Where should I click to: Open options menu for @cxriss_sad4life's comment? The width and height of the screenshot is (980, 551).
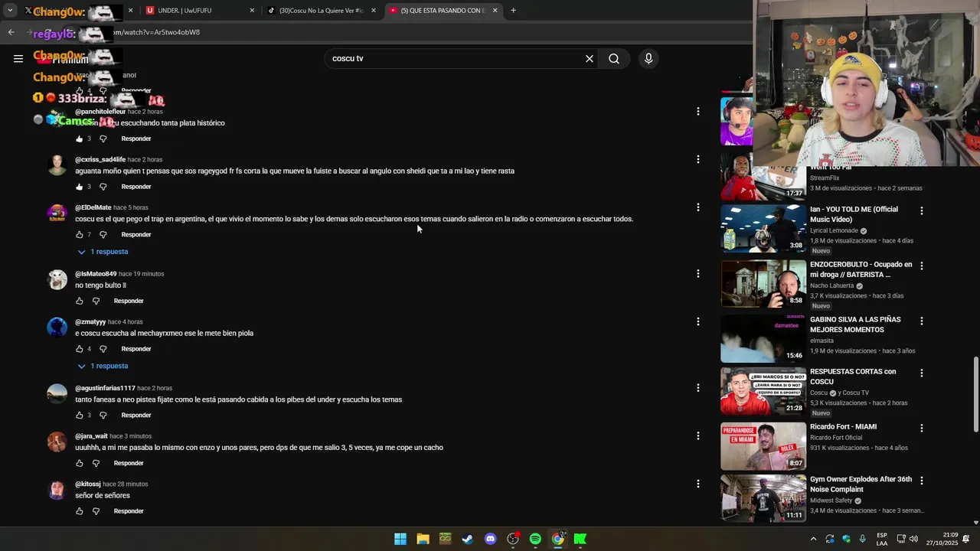point(697,159)
